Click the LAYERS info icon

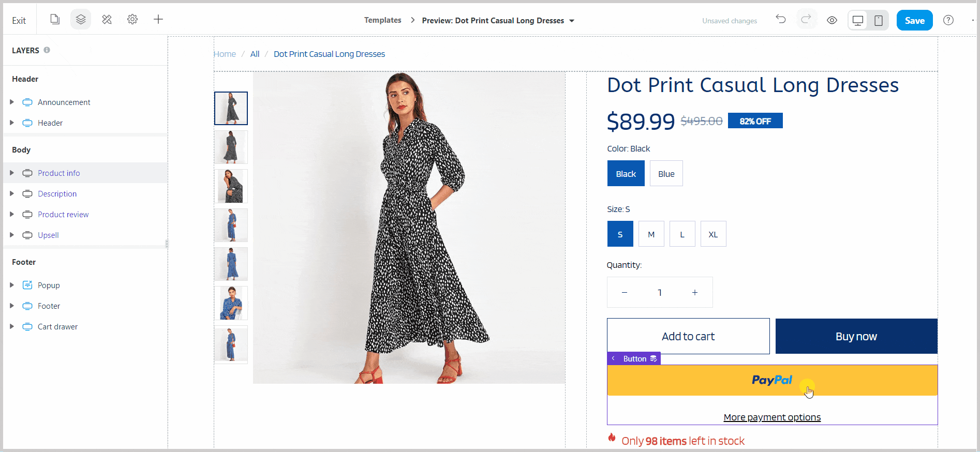(47, 50)
